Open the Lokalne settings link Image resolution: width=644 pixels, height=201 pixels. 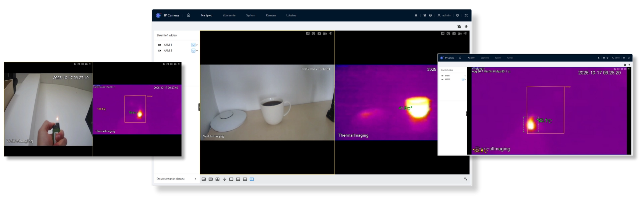[x=291, y=15]
